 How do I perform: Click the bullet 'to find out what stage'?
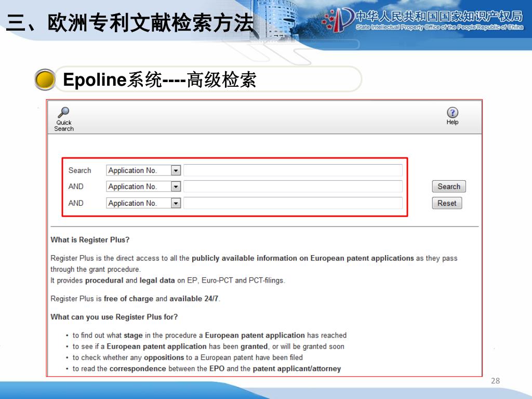point(209,335)
